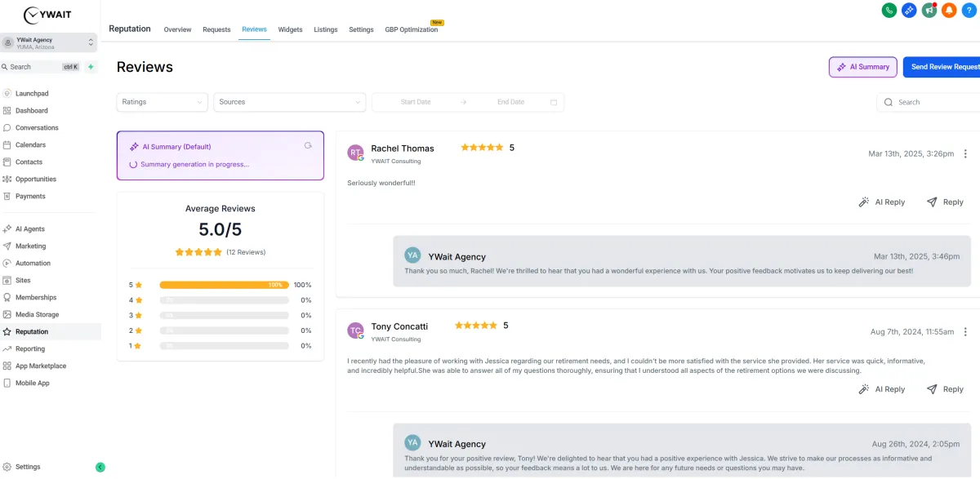Open the blue help question-mark icon

(969, 10)
